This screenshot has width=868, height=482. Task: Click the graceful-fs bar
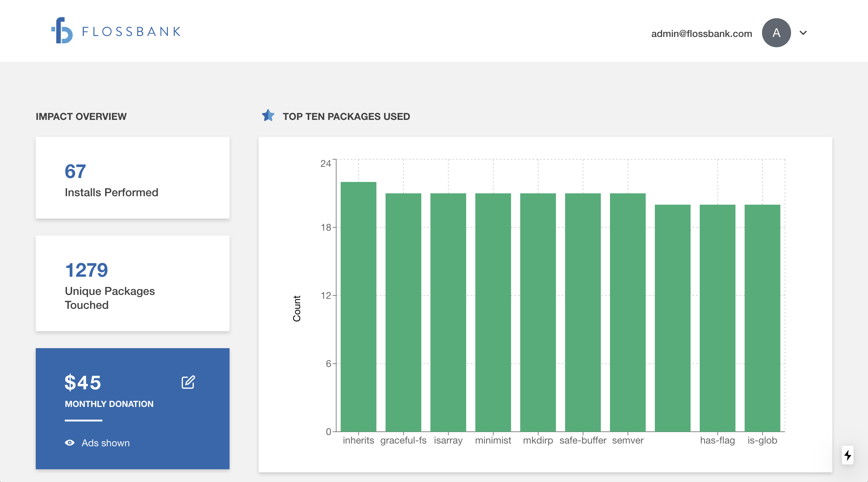(403, 312)
